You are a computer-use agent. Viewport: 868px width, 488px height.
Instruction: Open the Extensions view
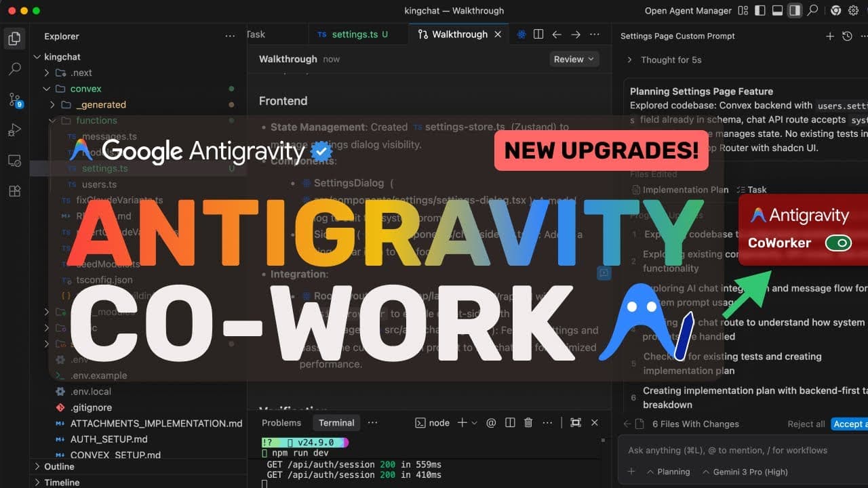point(14,191)
